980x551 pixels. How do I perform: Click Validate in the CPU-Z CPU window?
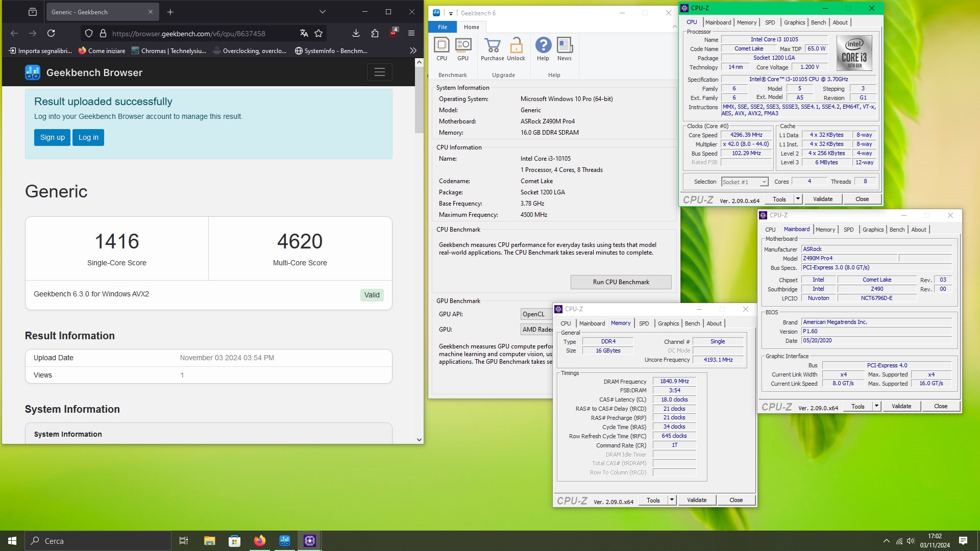tap(822, 199)
